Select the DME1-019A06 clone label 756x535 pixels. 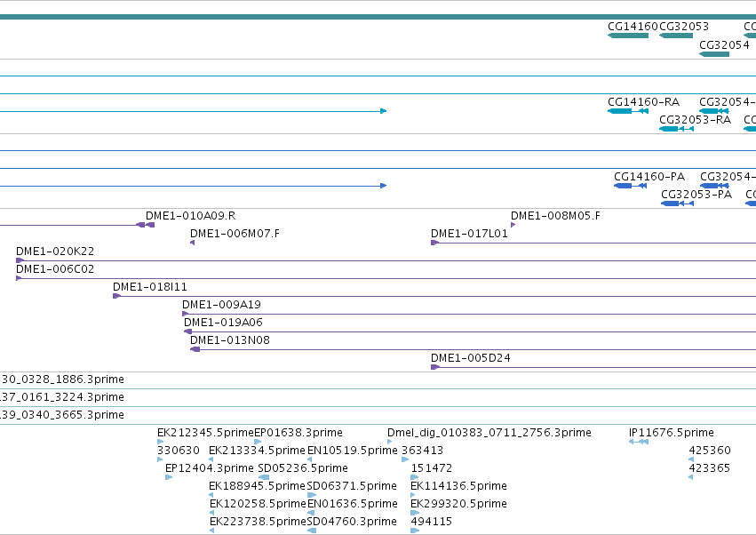pos(223,323)
